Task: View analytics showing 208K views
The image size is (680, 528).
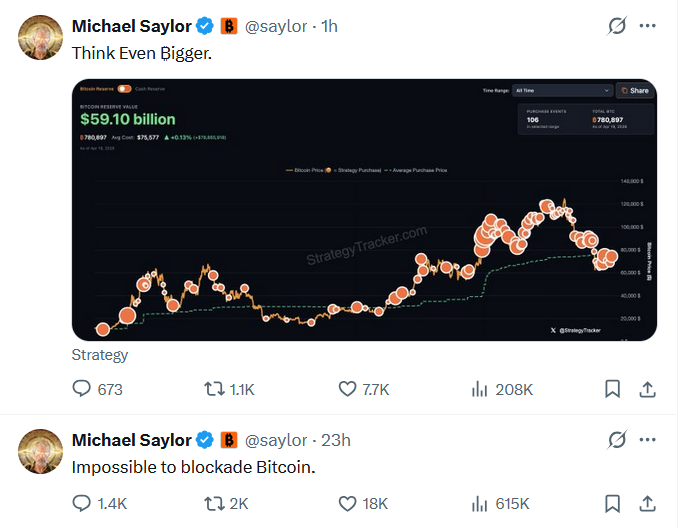Action: click(480, 388)
